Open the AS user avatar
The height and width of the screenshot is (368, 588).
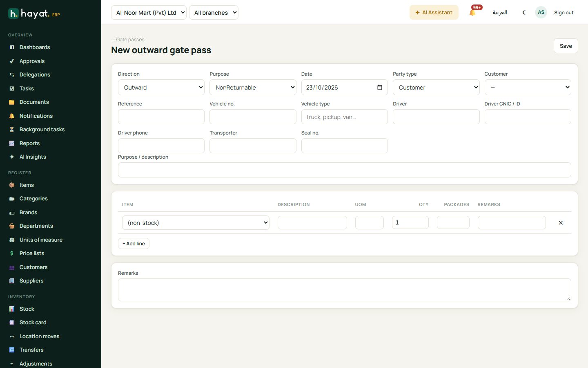pos(541,12)
